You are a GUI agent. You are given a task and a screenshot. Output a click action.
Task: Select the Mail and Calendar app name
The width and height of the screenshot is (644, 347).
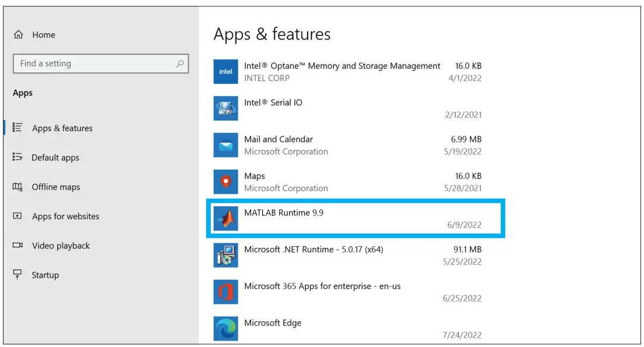click(279, 139)
